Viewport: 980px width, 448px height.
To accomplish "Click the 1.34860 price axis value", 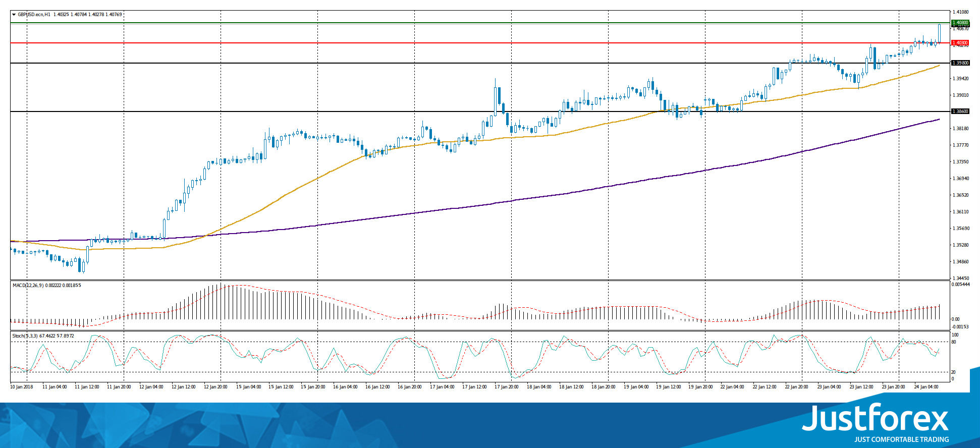I will pos(960,262).
